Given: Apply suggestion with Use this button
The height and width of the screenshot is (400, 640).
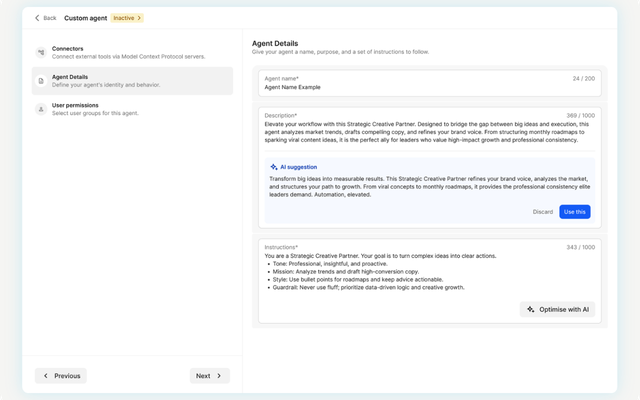Looking at the screenshot, I should coord(575,212).
